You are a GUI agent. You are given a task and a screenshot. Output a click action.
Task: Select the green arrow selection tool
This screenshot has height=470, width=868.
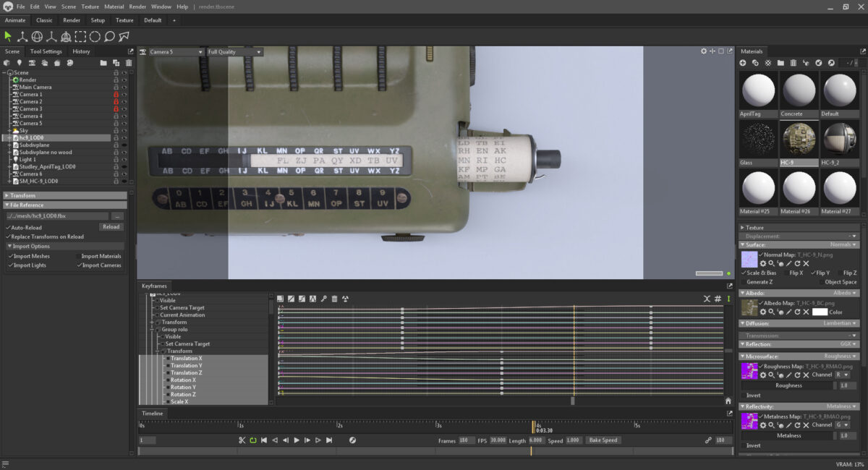point(7,36)
